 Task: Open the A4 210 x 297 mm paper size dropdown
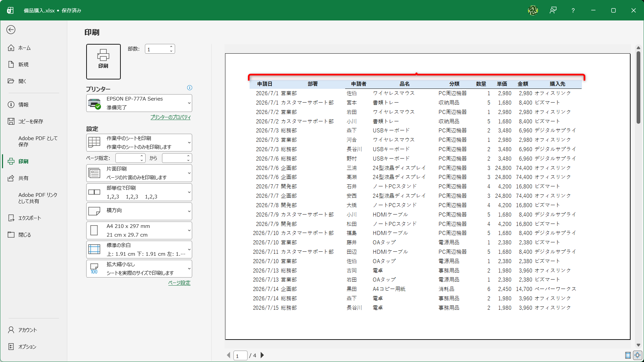tap(139, 230)
